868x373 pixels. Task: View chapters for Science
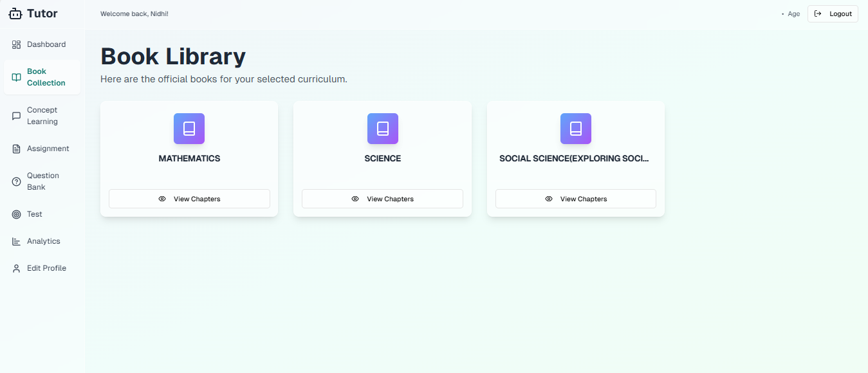pos(382,199)
